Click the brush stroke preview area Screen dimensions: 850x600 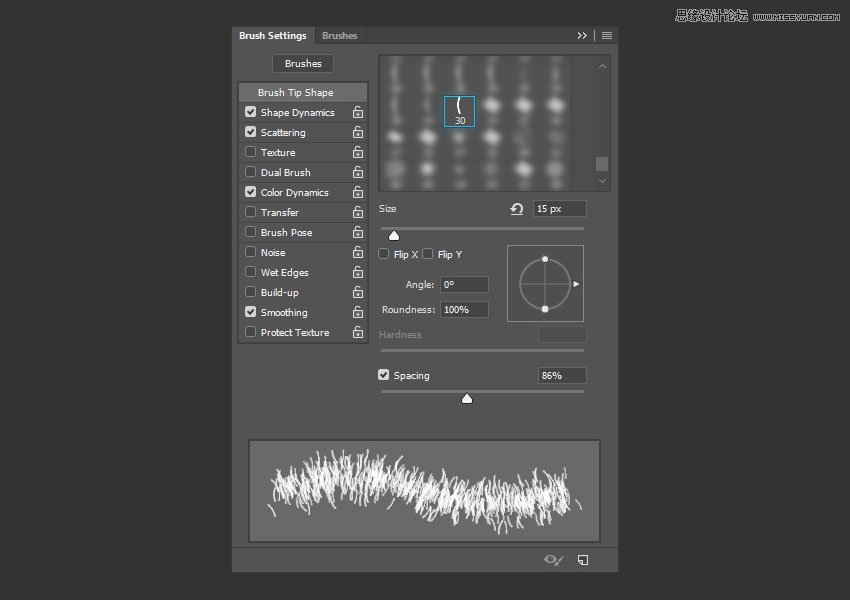click(x=424, y=491)
